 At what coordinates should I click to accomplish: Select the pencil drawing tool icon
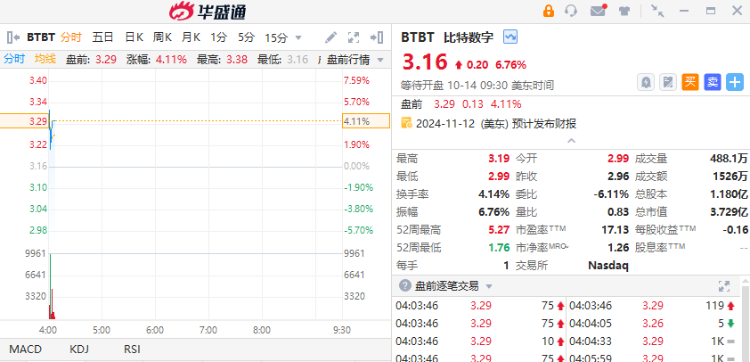pyautogui.click(x=331, y=37)
